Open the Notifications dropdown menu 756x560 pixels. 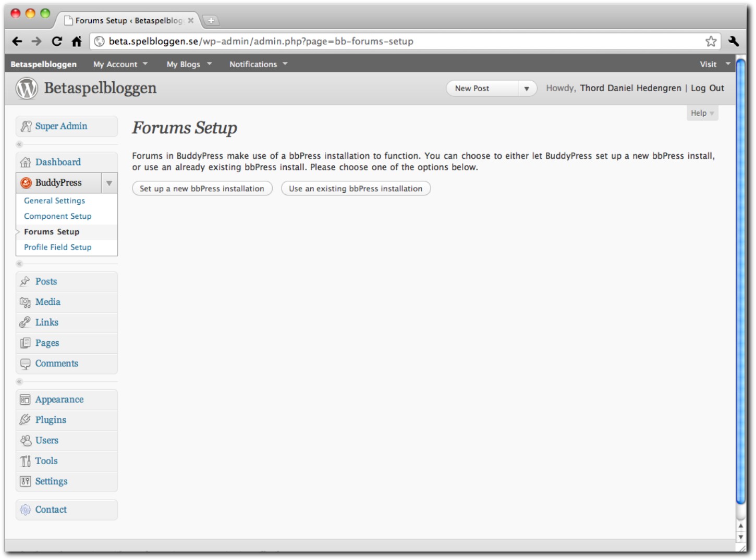click(259, 64)
